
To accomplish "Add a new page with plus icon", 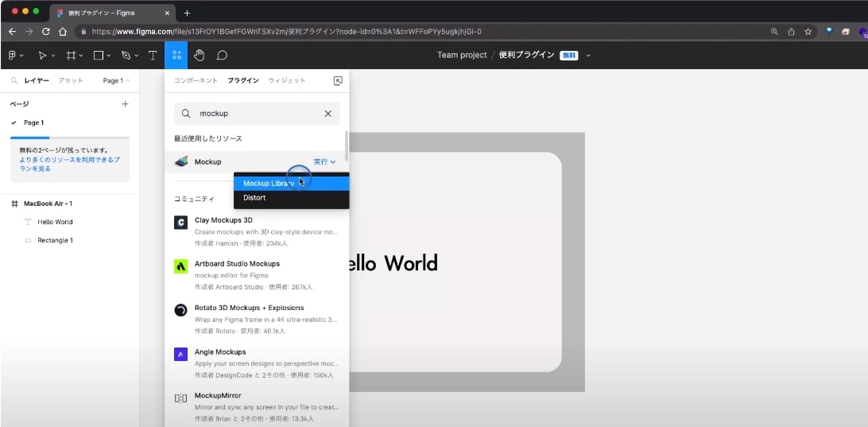I will tap(125, 103).
